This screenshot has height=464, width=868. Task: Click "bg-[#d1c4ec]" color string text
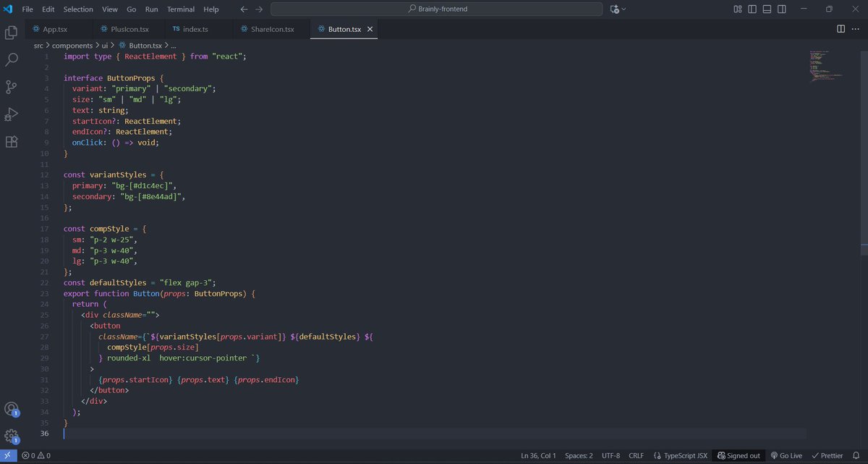(143, 186)
